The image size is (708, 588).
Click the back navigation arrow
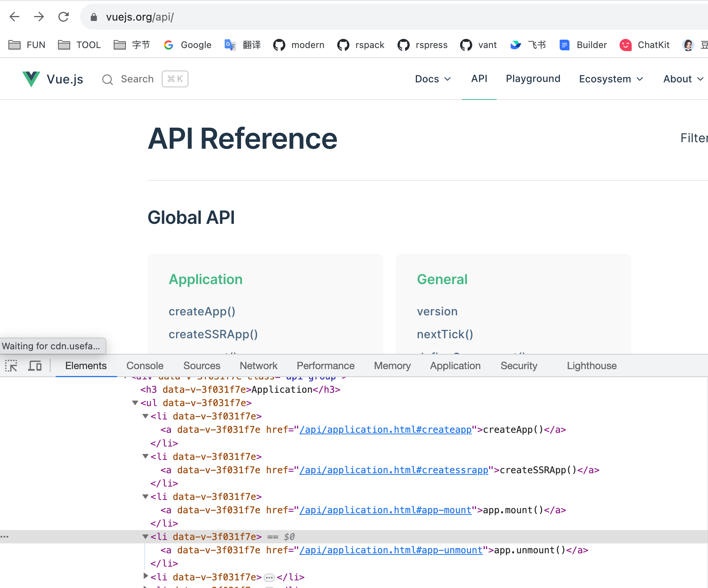pyautogui.click(x=14, y=17)
